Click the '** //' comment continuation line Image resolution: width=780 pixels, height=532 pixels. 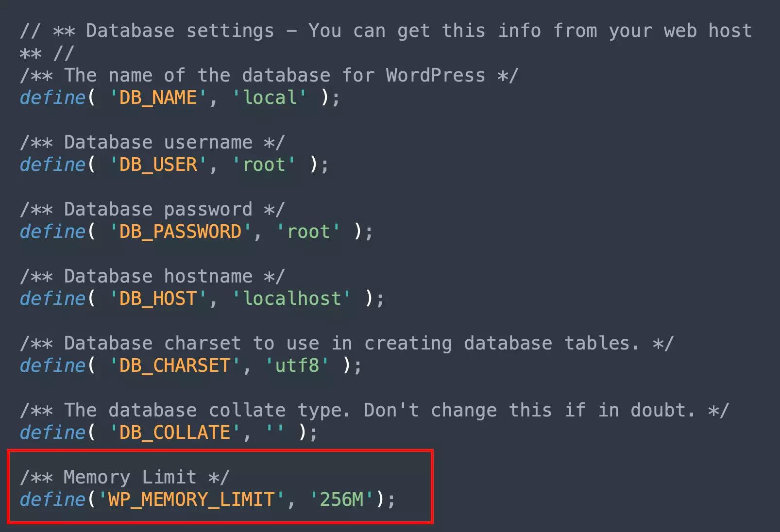click(47, 53)
